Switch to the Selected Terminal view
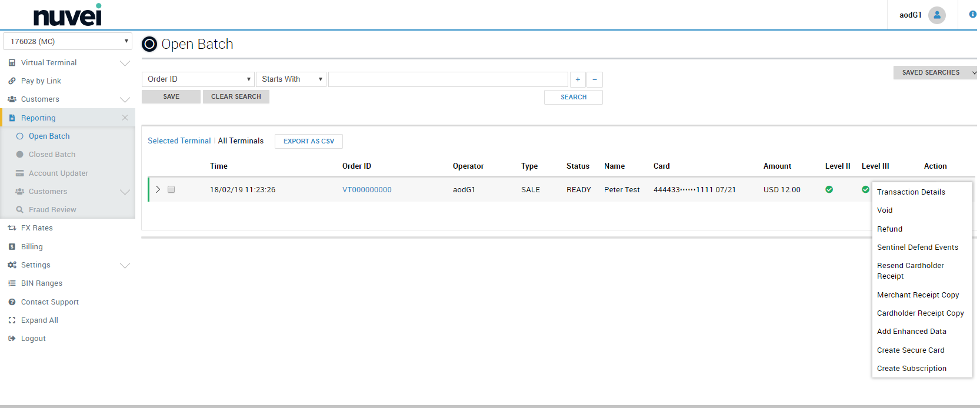The width and height of the screenshot is (980, 408). pos(179,141)
